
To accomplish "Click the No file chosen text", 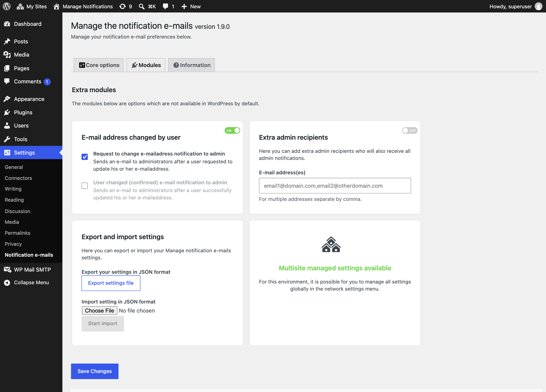I will (x=137, y=311).
